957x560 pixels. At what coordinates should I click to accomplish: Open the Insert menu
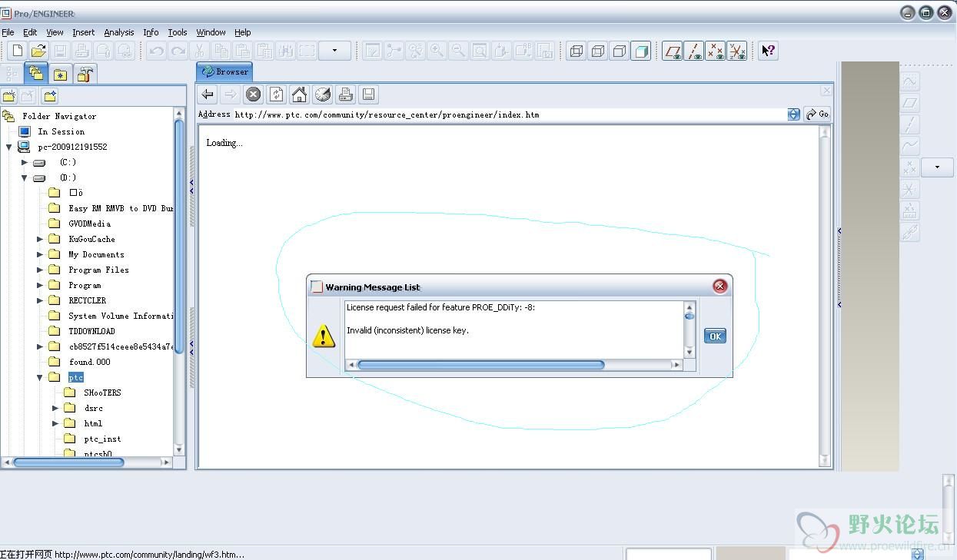(x=84, y=32)
